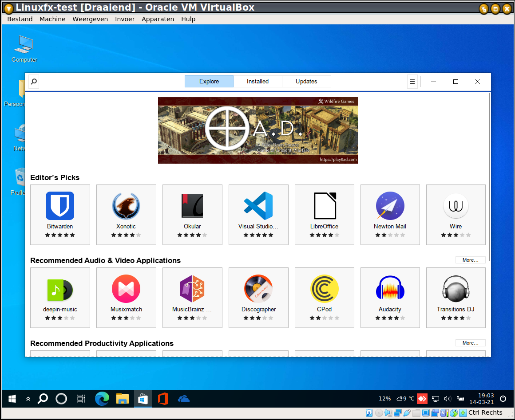Launch the Office icon on taskbar
The height and width of the screenshot is (420, 515).
[163, 399]
